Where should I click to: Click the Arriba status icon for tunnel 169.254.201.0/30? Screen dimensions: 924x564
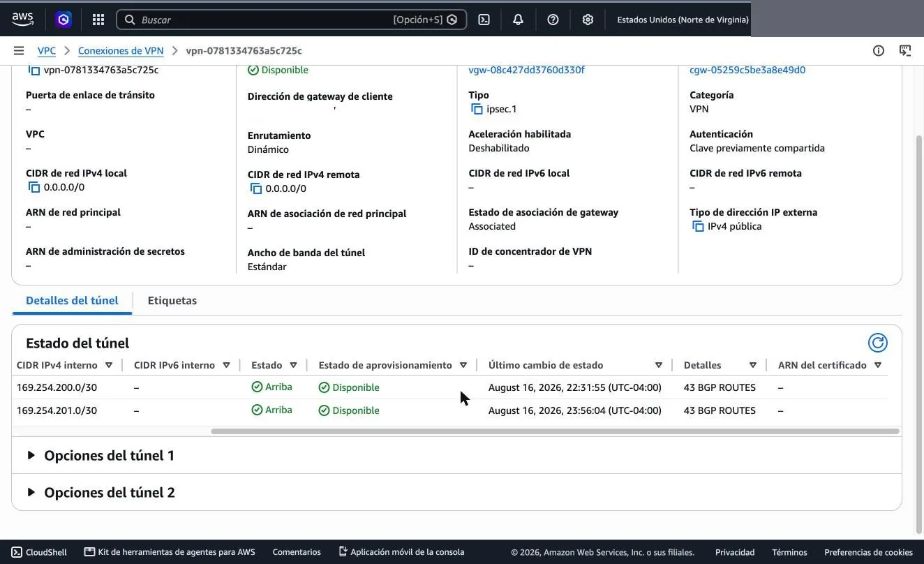click(x=257, y=410)
